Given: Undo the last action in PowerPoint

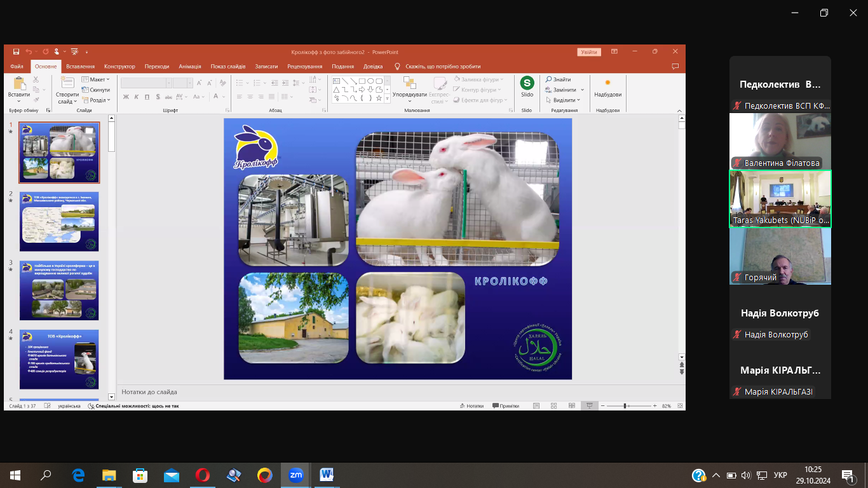Looking at the screenshot, I should pyautogui.click(x=29, y=52).
